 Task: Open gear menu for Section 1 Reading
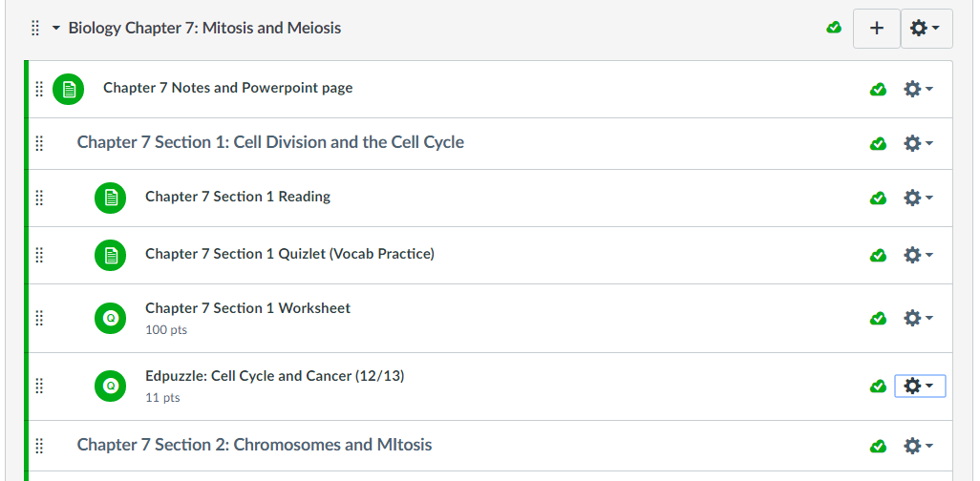[917, 198]
